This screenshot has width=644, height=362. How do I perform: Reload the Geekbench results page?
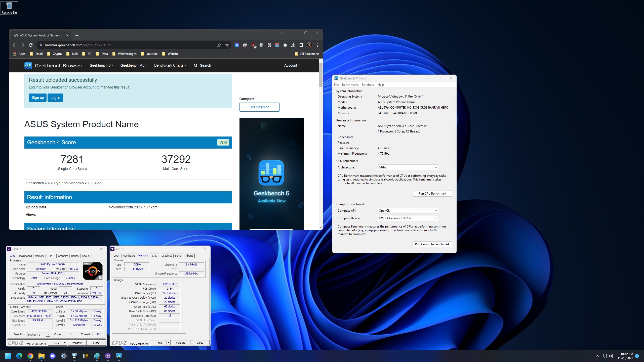click(x=31, y=45)
